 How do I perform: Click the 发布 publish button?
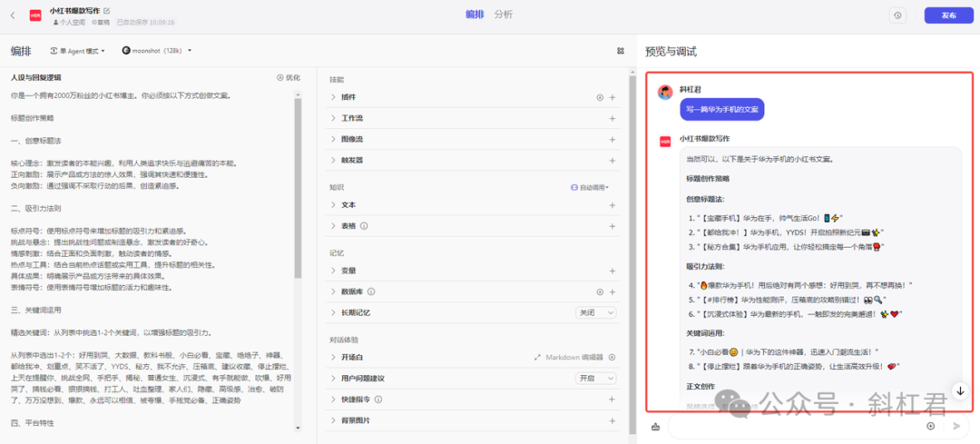click(x=949, y=15)
